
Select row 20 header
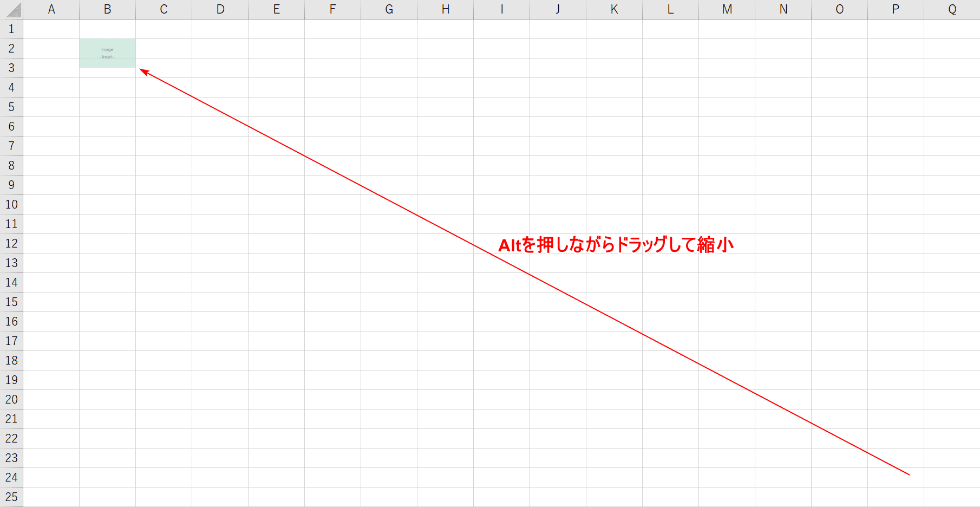tap(11, 400)
